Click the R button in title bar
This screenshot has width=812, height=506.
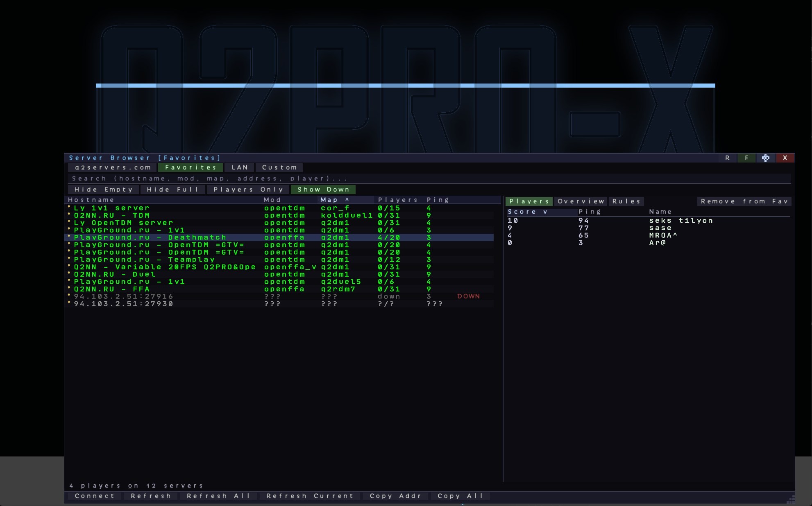point(727,158)
